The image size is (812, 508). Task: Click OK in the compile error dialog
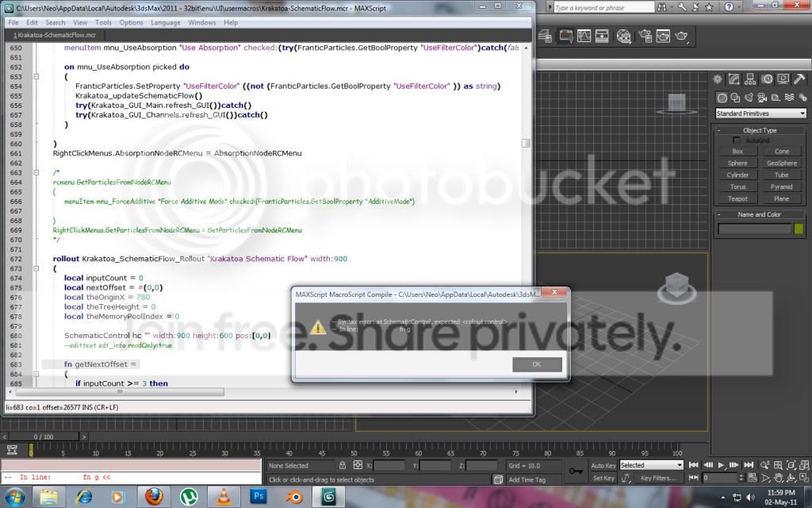[x=537, y=364]
